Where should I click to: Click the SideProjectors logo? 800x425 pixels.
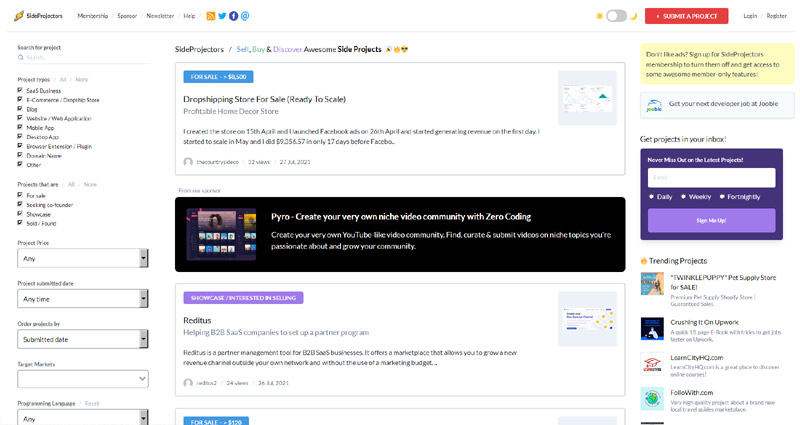coord(38,16)
